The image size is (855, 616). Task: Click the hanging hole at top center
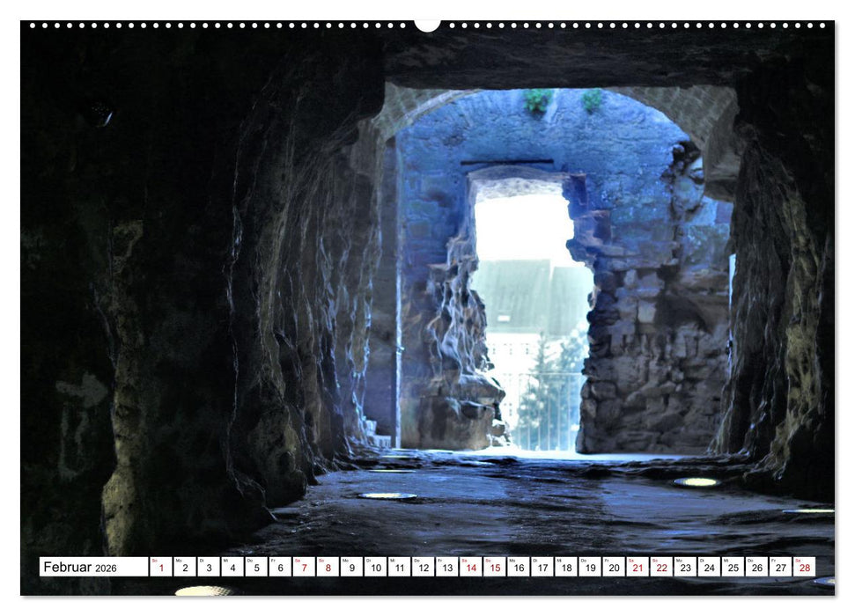click(427, 24)
